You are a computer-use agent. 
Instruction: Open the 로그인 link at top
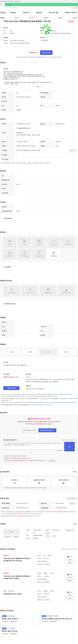click(x=73, y=8)
